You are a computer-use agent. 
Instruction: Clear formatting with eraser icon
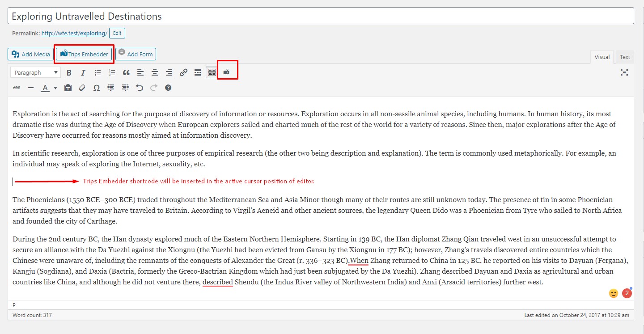tap(82, 88)
